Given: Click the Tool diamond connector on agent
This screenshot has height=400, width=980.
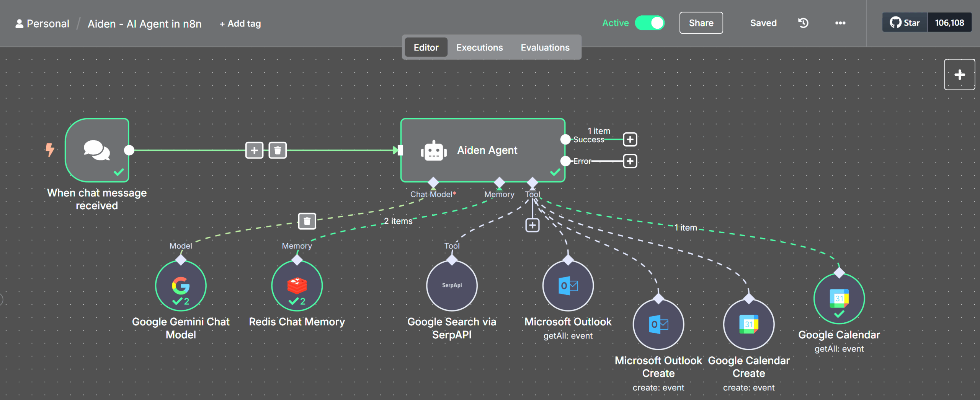Looking at the screenshot, I should pos(532,182).
